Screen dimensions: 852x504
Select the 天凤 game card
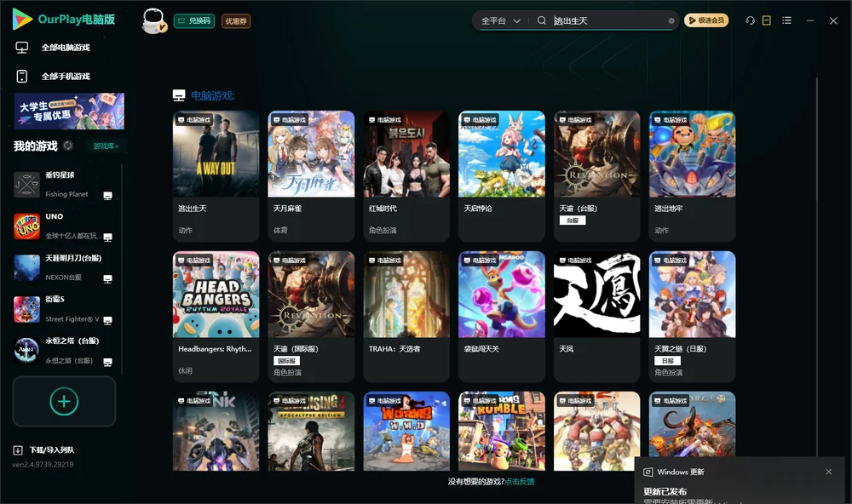point(597,316)
